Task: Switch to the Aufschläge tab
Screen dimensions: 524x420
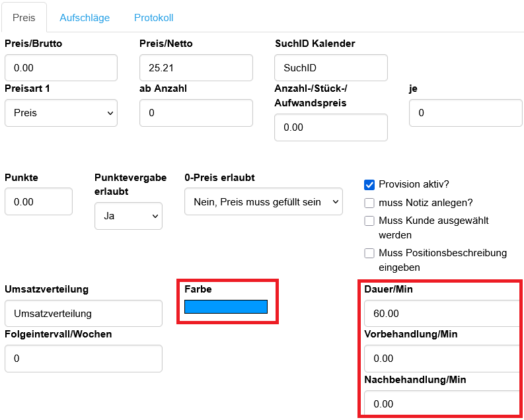Action: (x=85, y=18)
